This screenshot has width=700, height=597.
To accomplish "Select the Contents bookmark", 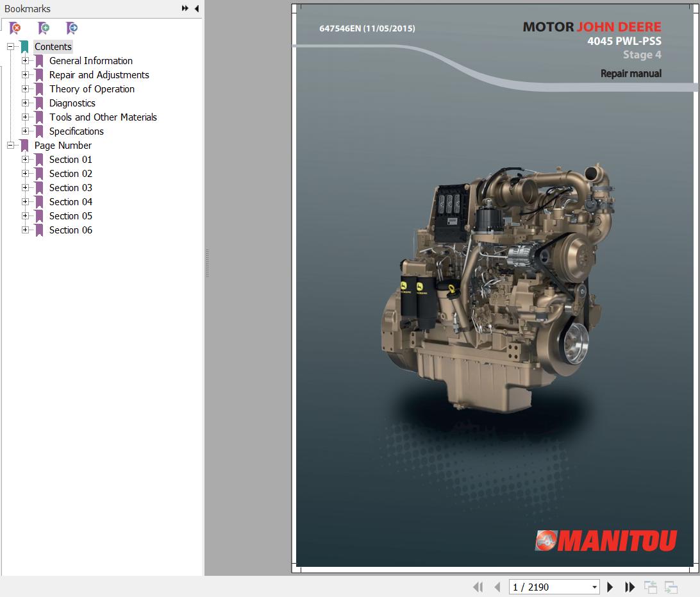I will 53,46.
